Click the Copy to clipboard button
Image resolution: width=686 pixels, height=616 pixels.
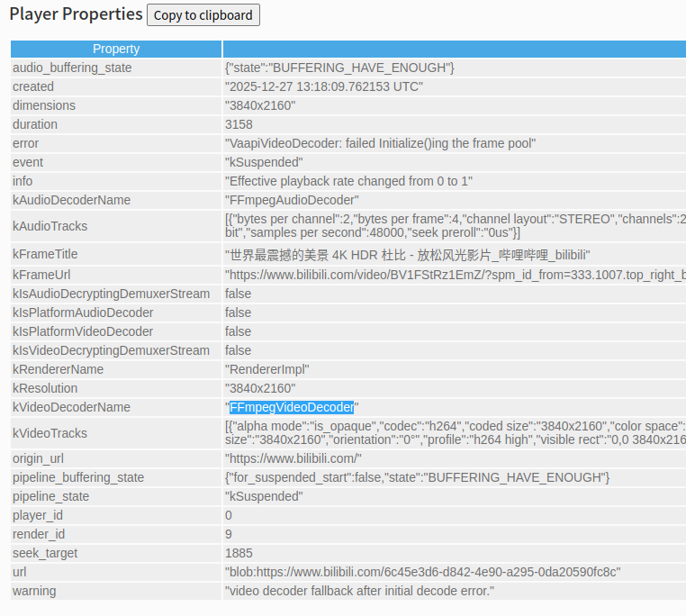[x=203, y=15]
